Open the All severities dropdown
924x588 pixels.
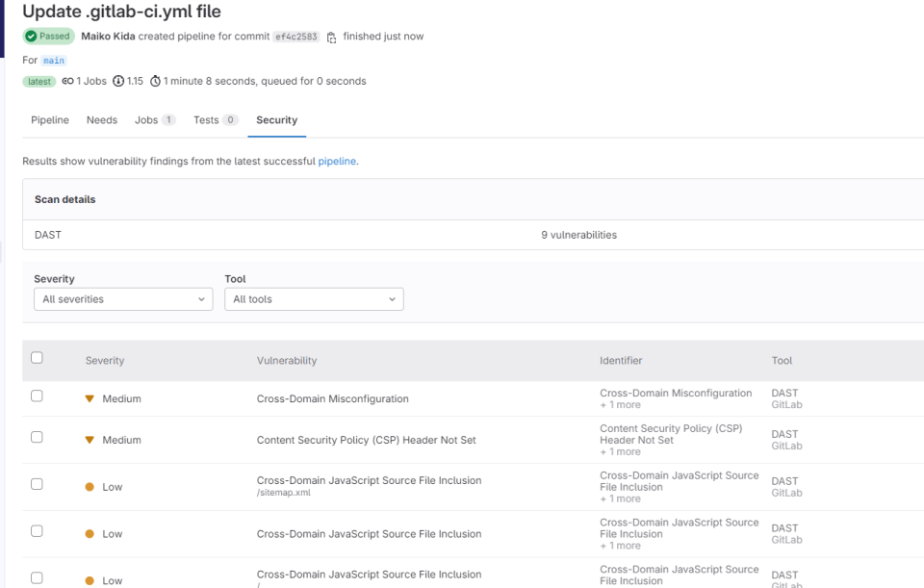123,299
